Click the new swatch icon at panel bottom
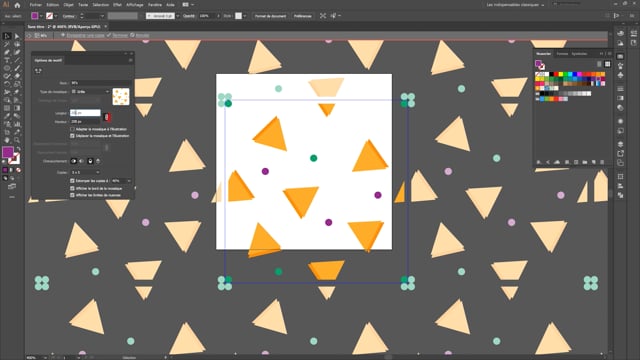The height and width of the screenshot is (360, 640). pyautogui.click(x=593, y=162)
